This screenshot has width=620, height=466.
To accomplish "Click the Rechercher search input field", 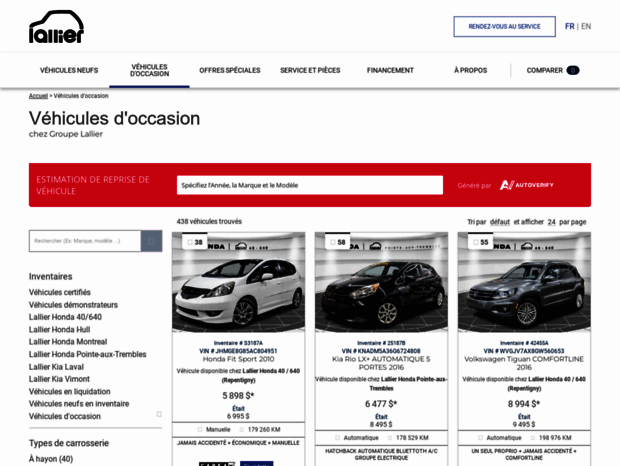I will [85, 241].
